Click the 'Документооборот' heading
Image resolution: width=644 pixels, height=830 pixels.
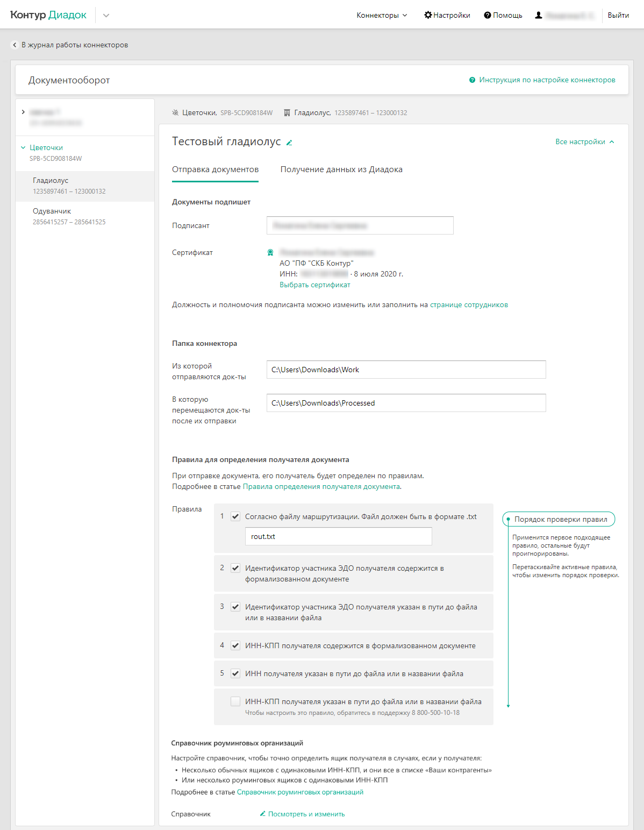(69, 80)
